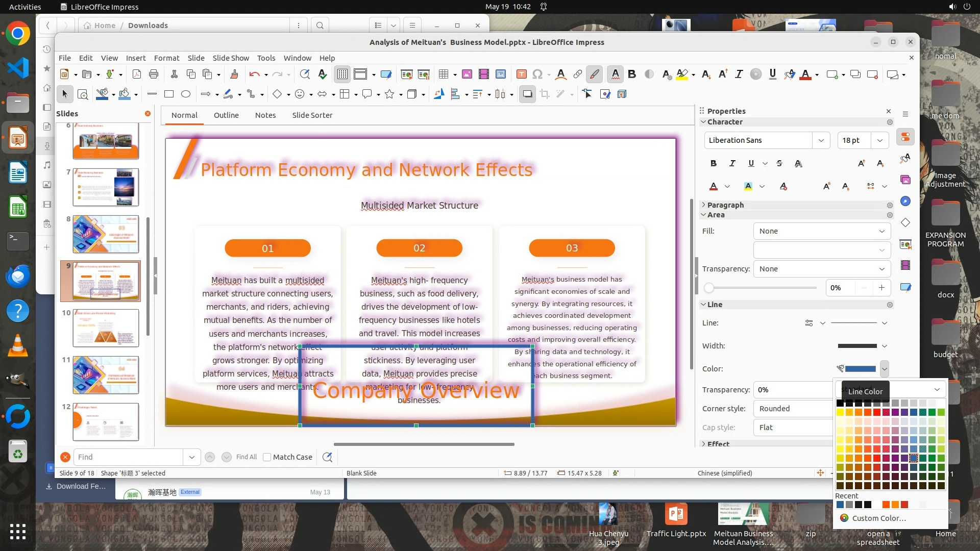980x551 pixels.
Task: Open the Fill type dropdown
Action: point(822,231)
